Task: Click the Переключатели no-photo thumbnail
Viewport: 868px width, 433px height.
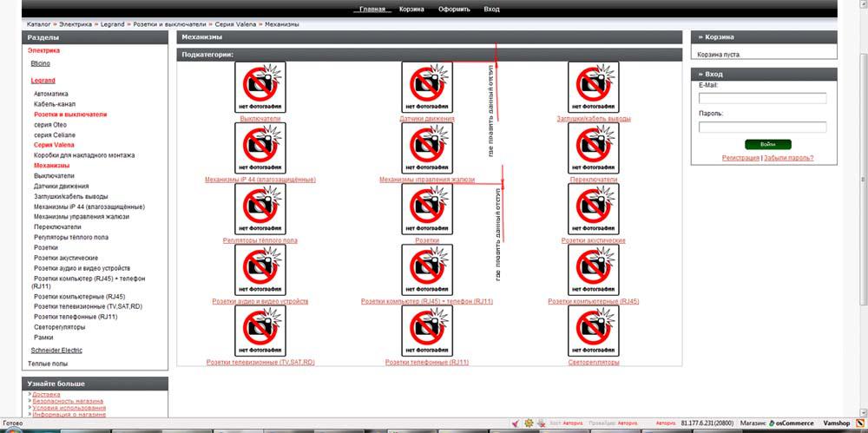Action: click(x=593, y=148)
